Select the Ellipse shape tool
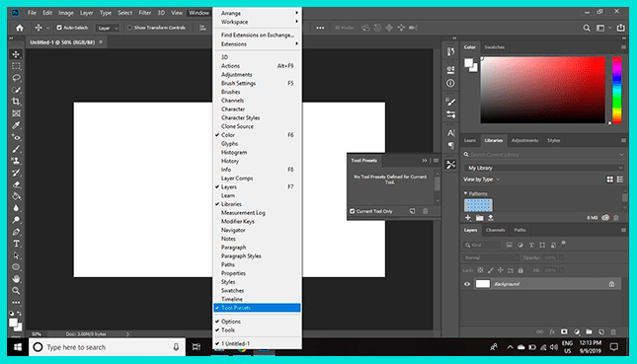Image resolution: width=637 pixels, height=364 pixels. tap(16, 267)
